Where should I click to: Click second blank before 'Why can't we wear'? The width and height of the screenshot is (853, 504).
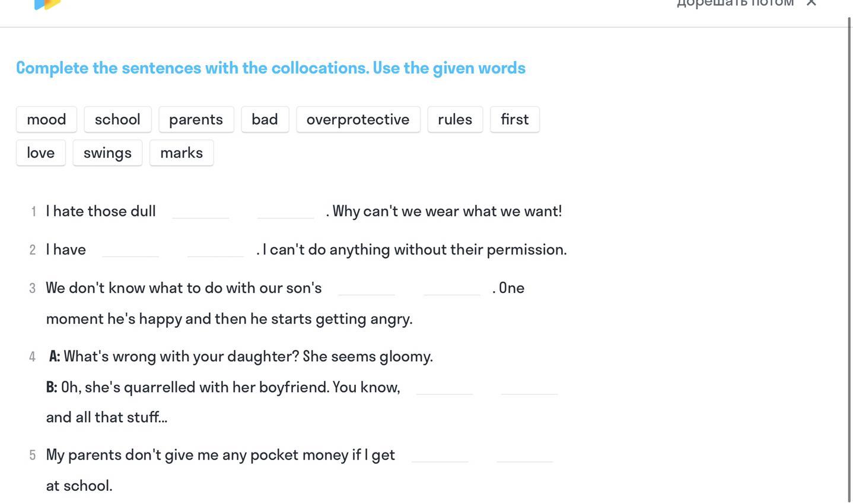286,211
